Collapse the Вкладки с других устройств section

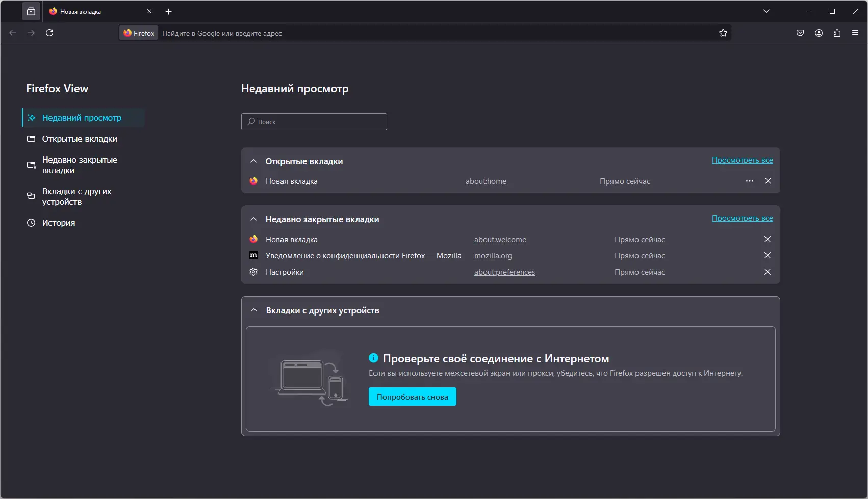tap(254, 310)
